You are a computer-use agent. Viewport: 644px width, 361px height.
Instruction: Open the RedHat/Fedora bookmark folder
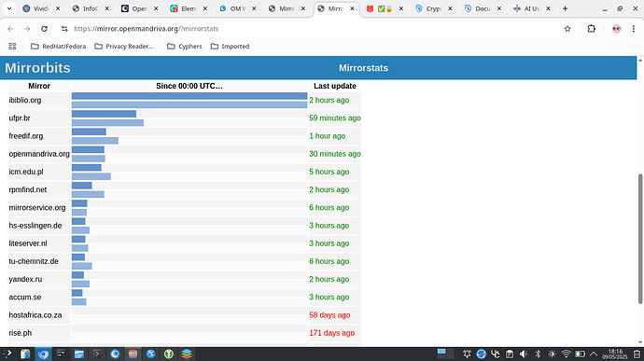[x=58, y=47]
